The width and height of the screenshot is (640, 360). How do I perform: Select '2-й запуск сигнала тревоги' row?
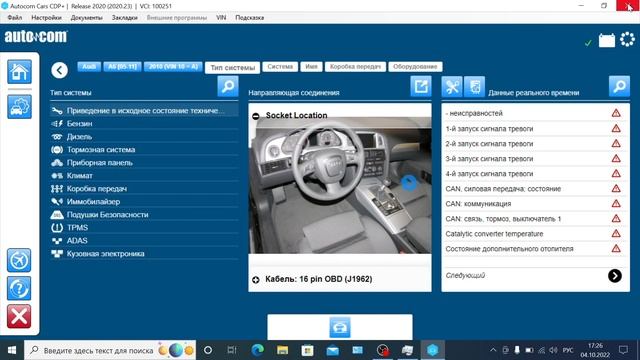pos(535,144)
